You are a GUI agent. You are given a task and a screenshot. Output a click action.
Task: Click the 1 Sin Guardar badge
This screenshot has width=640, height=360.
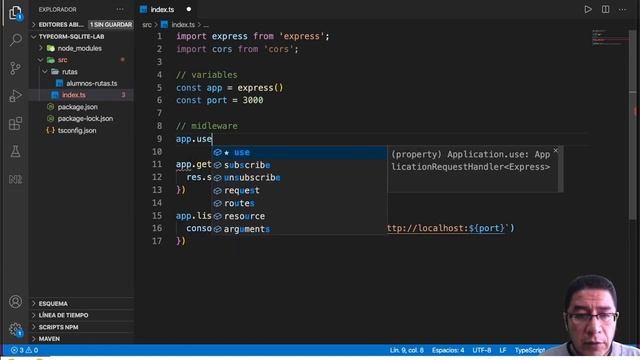click(x=111, y=24)
